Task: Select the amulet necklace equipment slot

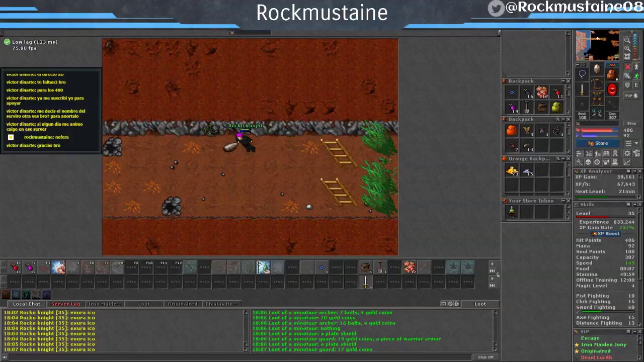Action: tap(582, 75)
